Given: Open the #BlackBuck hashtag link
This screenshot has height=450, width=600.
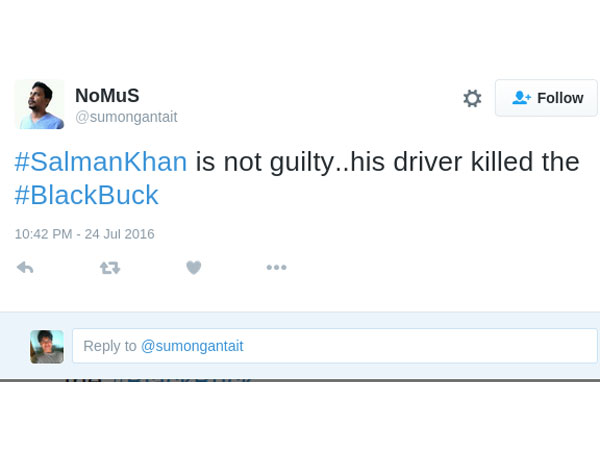Looking at the screenshot, I should 86,195.
